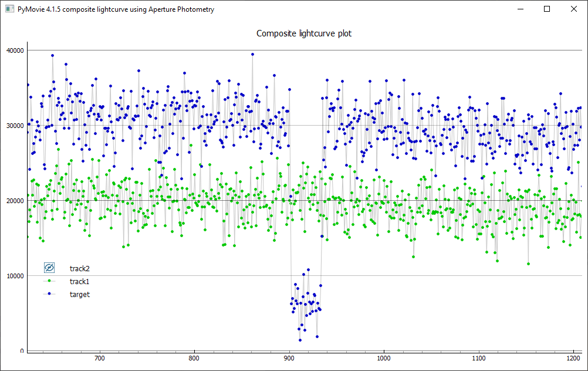Click the 1000 x-axis tick label
This screenshot has width=588, height=371.
tap(384, 357)
